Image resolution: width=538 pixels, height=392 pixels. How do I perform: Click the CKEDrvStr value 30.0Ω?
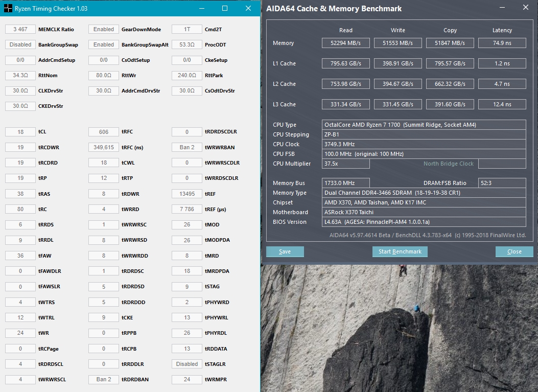point(20,106)
